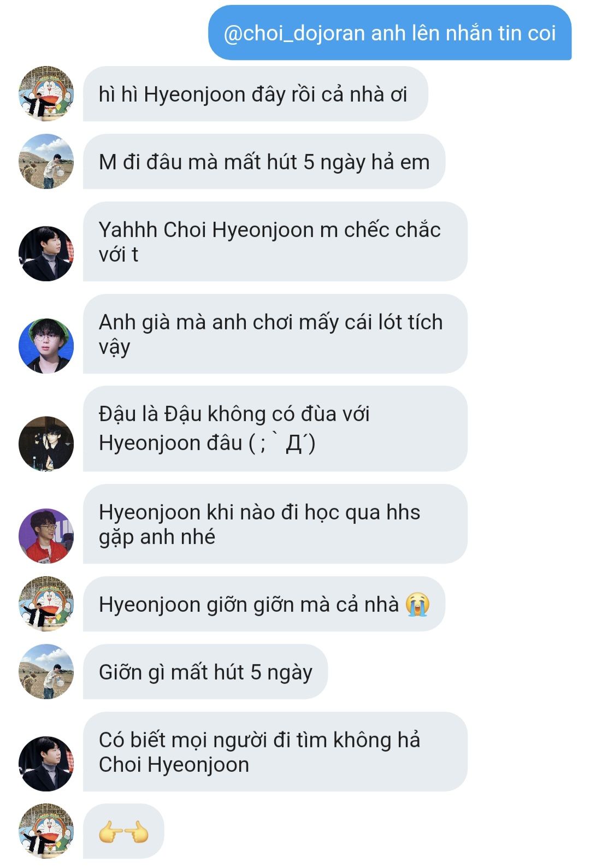Screen dimensions: 590x868
Task: Tap the @choi_dojoran mention link
Action: pyautogui.click(x=294, y=33)
